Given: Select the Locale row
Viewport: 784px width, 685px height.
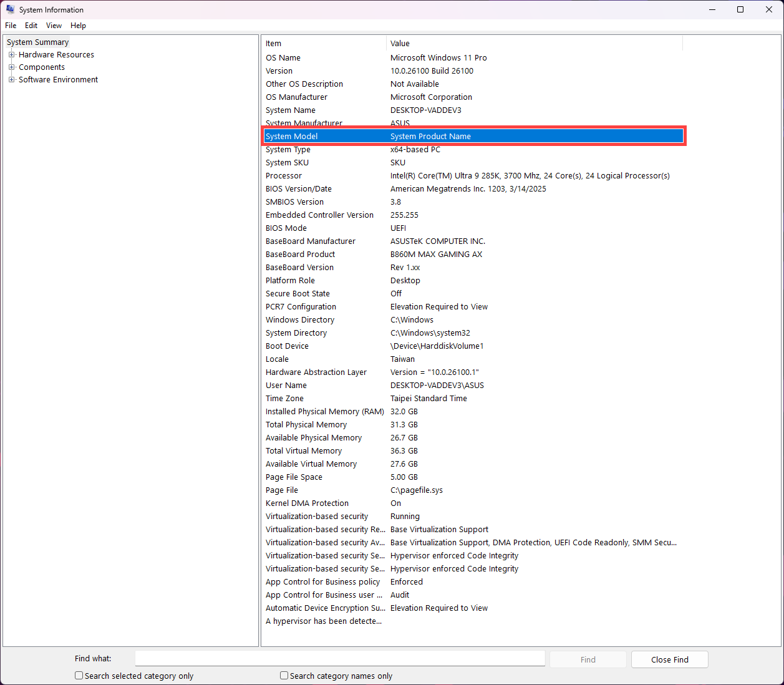Looking at the screenshot, I should pos(473,359).
